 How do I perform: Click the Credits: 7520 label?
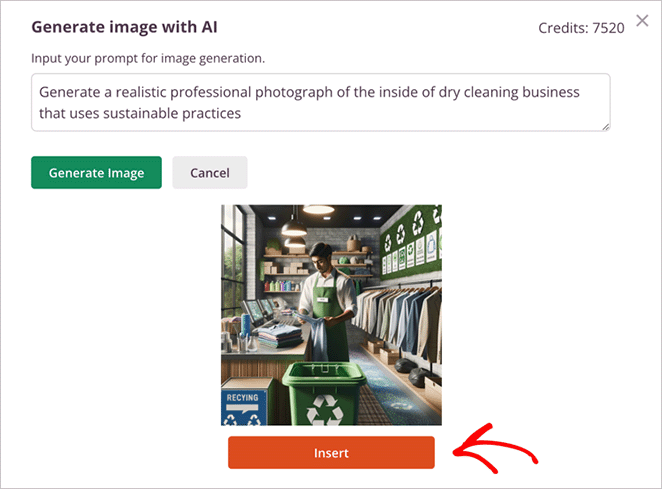pyautogui.click(x=581, y=28)
